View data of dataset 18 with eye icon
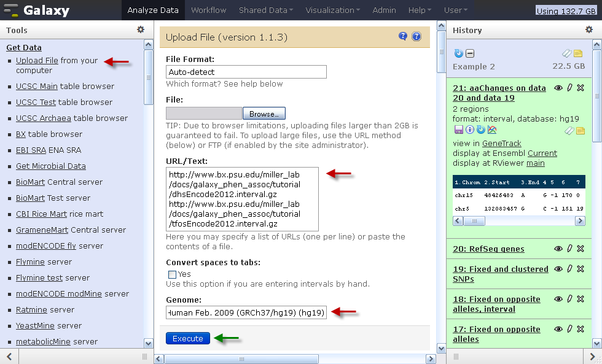The height and width of the screenshot is (364, 602). (558, 299)
